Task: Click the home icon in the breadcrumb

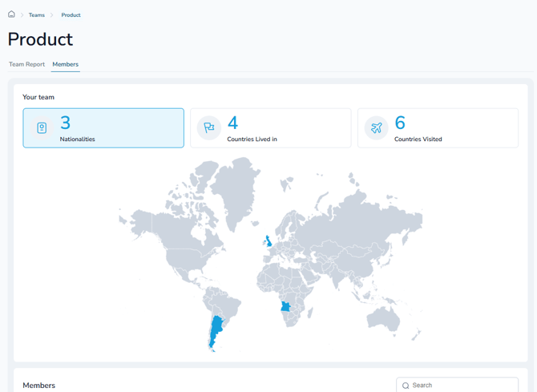Action: (x=11, y=14)
